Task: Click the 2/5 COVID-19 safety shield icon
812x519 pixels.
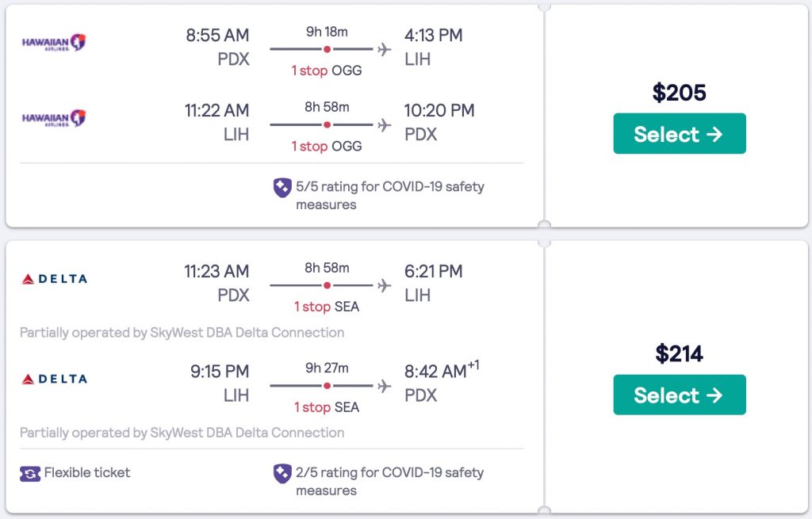Action: 282,473
